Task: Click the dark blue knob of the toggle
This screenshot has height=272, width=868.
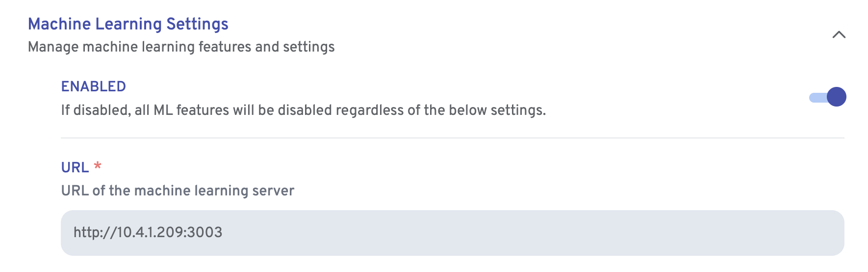Action: (x=836, y=97)
